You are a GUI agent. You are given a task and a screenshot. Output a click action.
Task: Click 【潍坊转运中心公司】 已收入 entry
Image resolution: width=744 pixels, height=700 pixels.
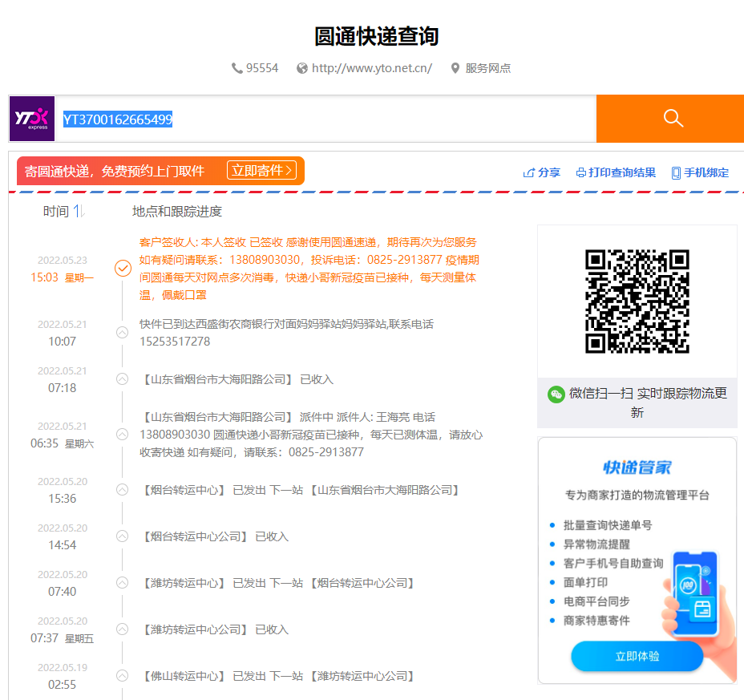tap(214, 629)
